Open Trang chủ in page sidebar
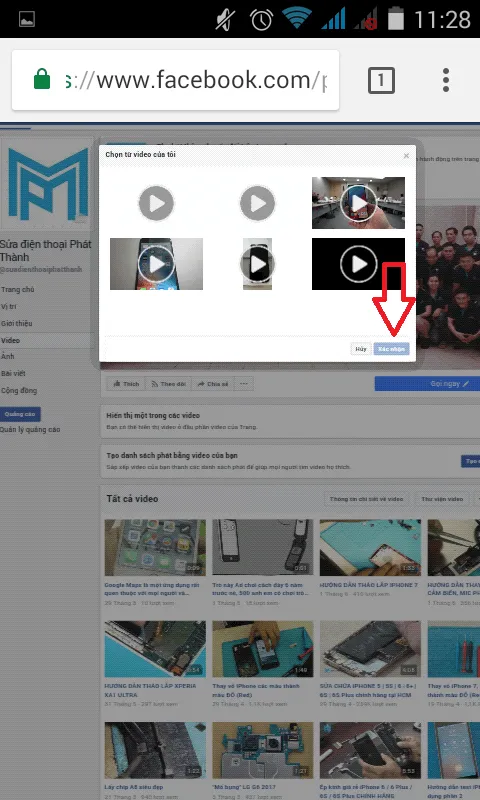Image resolution: width=480 pixels, height=800 pixels. point(18,289)
